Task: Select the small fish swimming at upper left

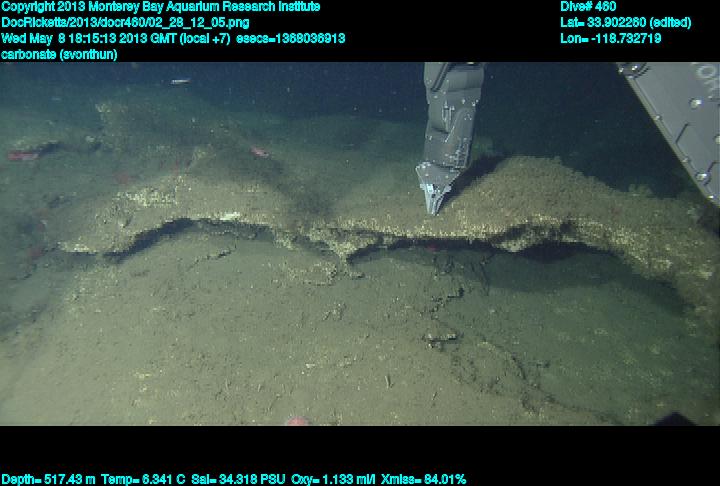Action: (x=180, y=81)
